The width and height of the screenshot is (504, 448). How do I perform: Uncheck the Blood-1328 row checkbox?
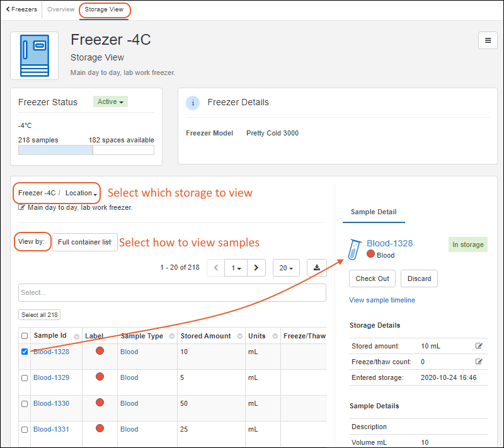(x=25, y=352)
